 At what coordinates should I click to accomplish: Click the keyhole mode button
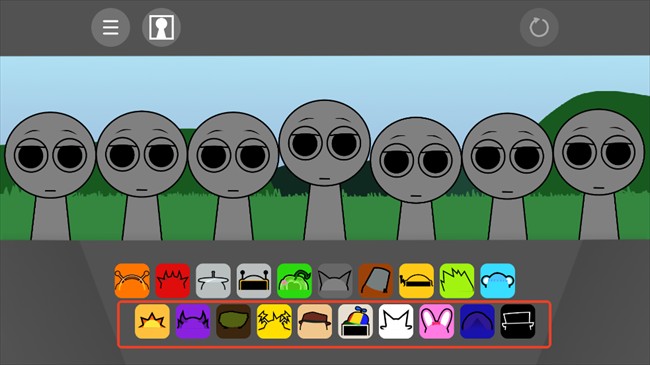[161, 27]
